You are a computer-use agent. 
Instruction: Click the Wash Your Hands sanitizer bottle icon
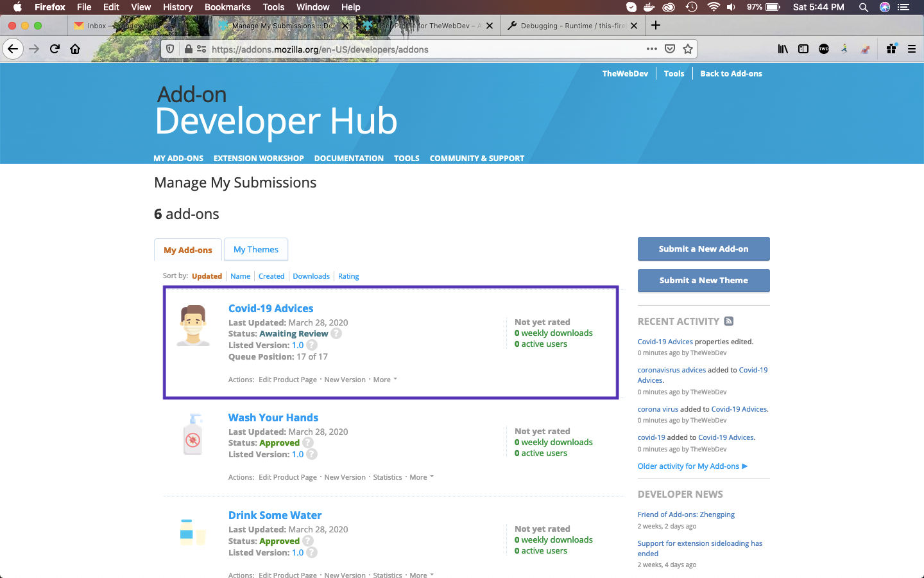tap(193, 435)
